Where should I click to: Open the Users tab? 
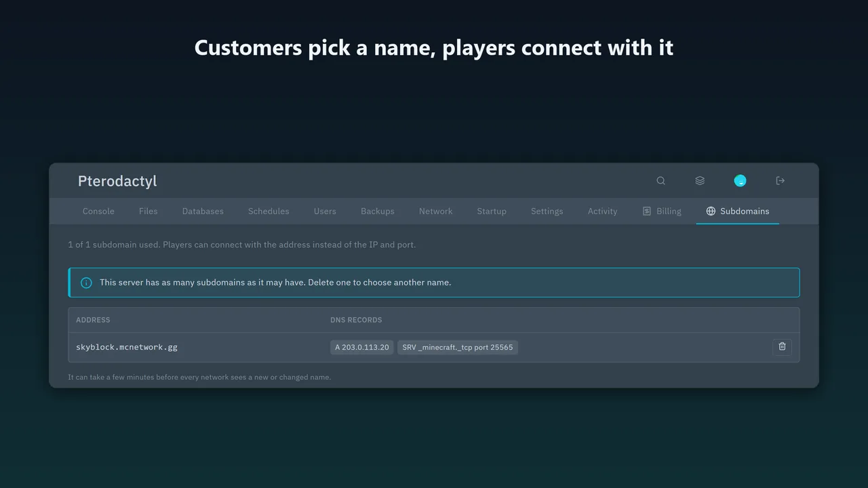[x=325, y=211]
